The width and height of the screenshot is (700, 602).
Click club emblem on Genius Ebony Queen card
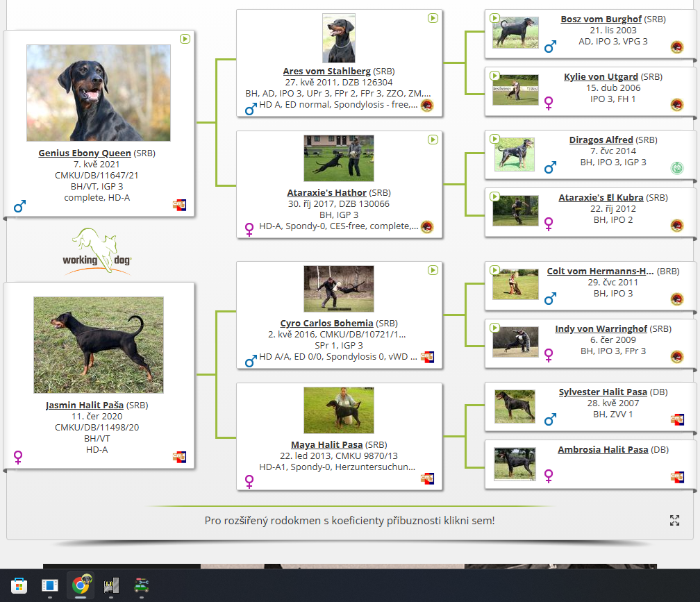[180, 205]
